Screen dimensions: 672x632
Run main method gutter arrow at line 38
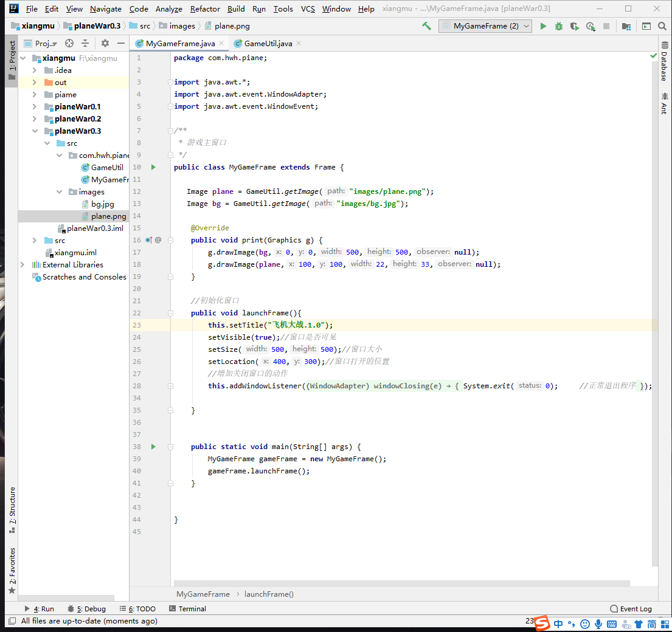tap(153, 447)
